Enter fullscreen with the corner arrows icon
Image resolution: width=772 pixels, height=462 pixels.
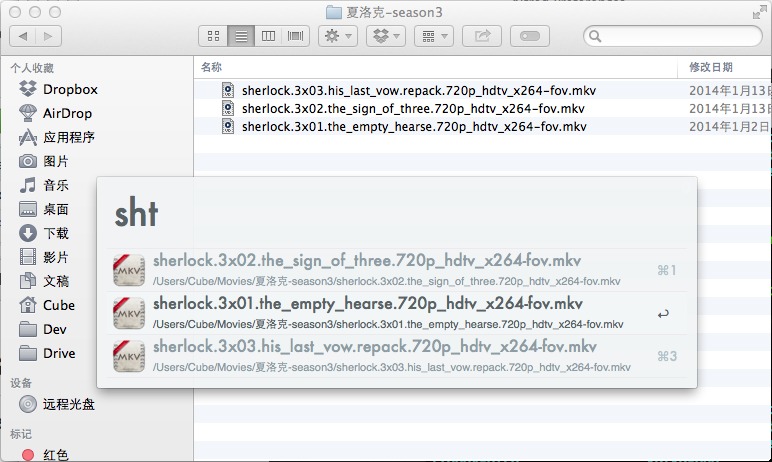(759, 13)
